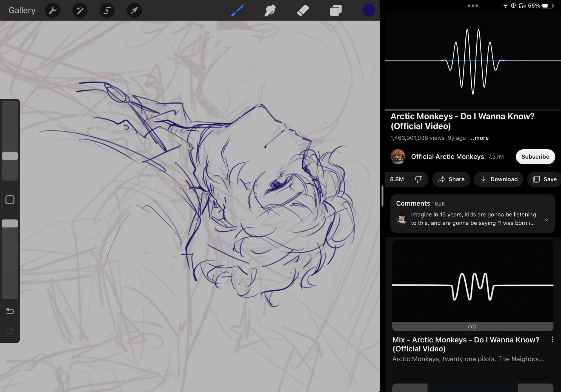
Task: Subscribe to Official Arctic Monkeys
Action: [535, 157]
